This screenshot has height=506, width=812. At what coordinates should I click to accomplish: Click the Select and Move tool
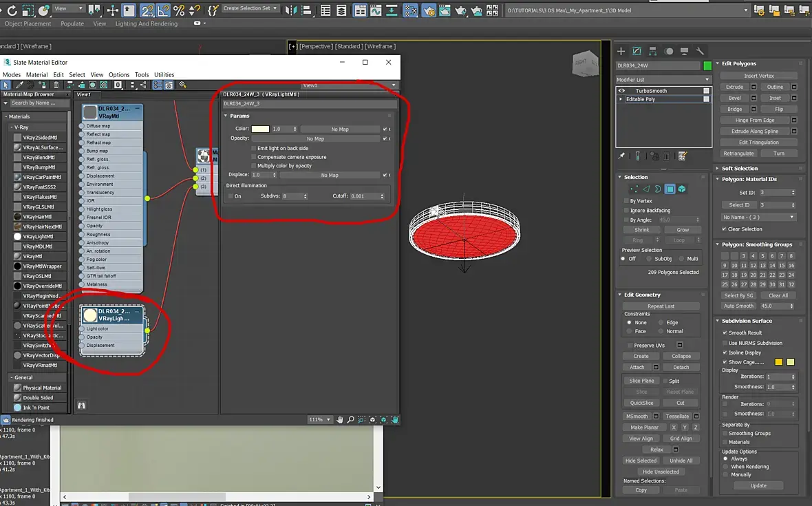click(112, 10)
